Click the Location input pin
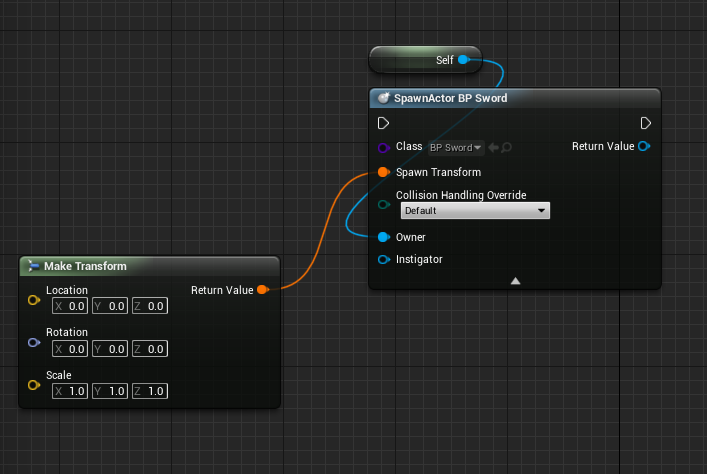 tap(34, 300)
